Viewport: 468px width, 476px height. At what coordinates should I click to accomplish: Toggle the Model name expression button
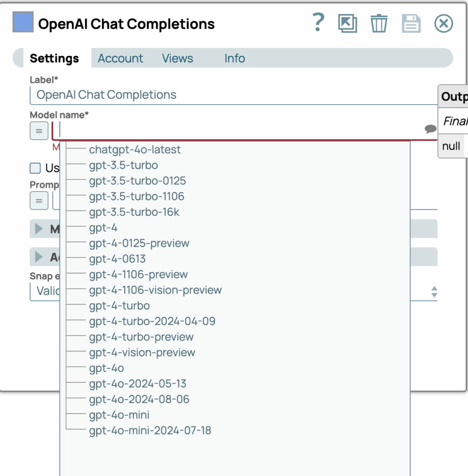tap(39, 131)
